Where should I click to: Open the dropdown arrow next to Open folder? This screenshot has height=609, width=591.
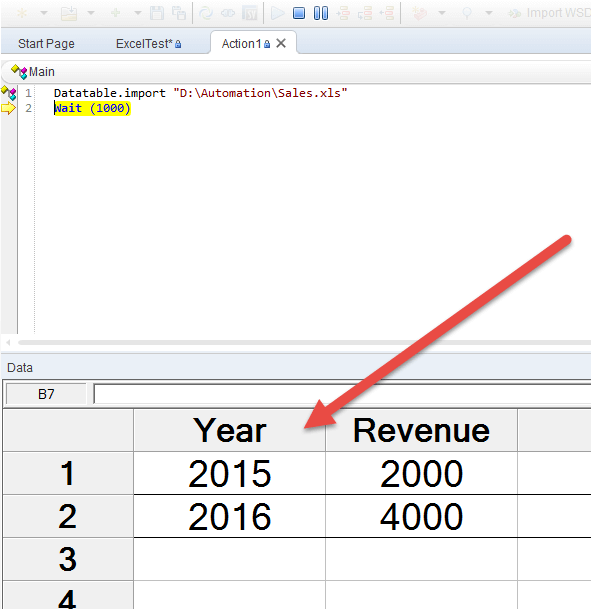pos(91,13)
